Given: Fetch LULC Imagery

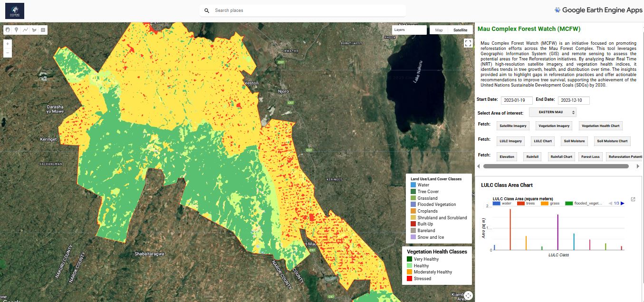Looking at the screenshot, I should click(x=511, y=141).
